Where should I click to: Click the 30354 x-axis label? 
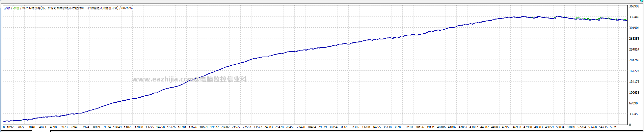click(333, 127)
